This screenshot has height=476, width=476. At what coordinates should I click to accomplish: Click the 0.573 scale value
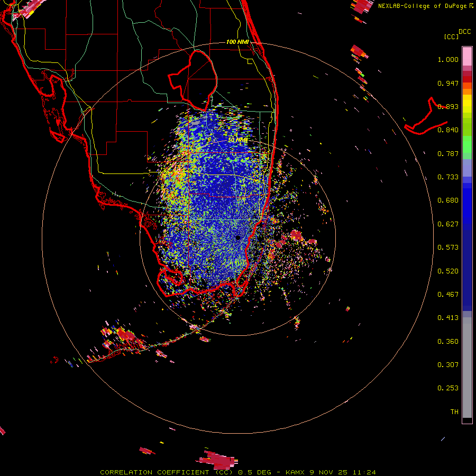(x=448, y=248)
